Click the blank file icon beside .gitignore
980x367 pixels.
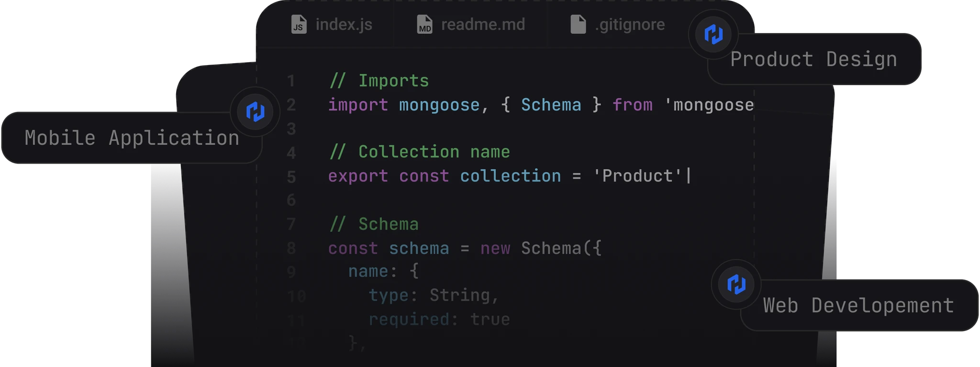pos(578,24)
